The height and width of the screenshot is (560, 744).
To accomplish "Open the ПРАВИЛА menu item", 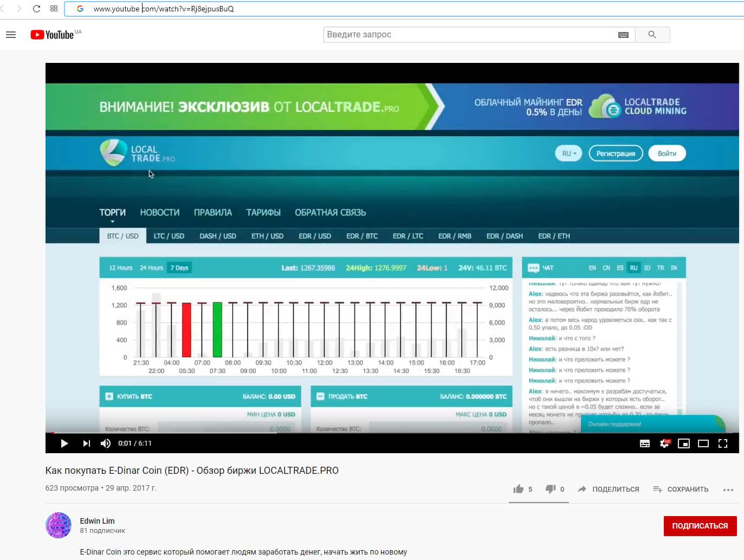I will tap(213, 213).
